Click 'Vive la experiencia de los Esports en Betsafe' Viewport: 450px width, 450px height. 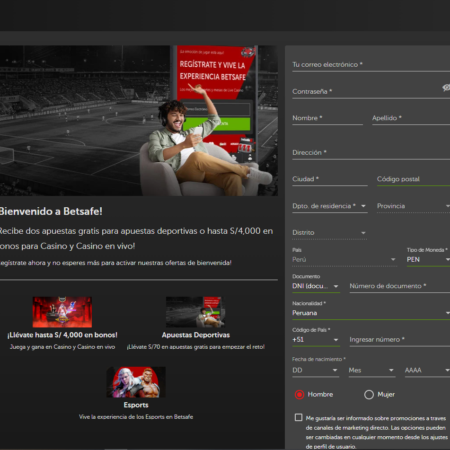[136, 417]
